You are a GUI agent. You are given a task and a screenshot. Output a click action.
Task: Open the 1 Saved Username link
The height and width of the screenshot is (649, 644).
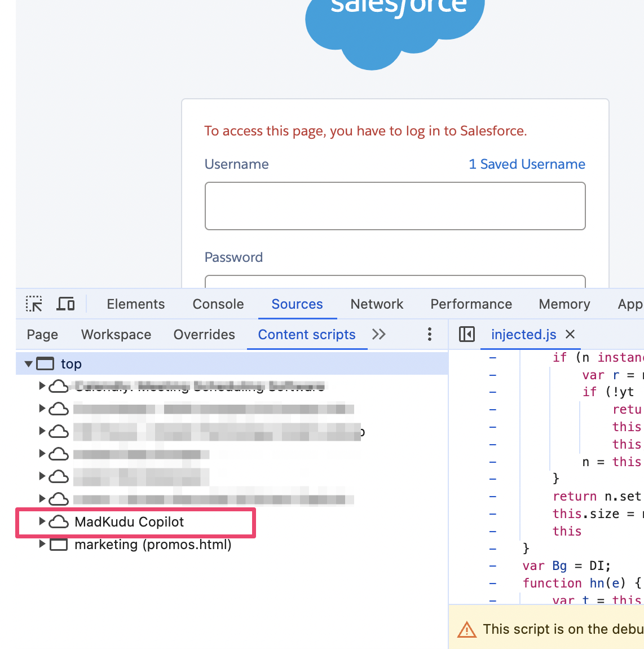(x=527, y=164)
